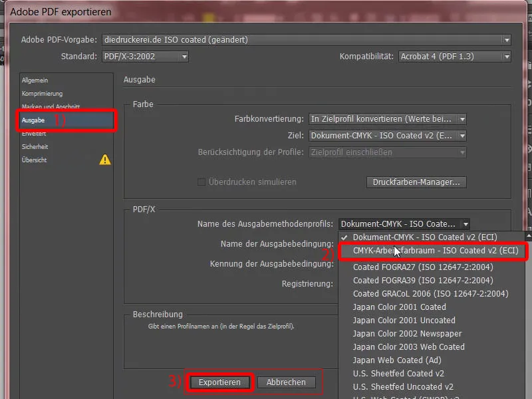This screenshot has height=399, width=532.
Task: Choose Japan Color 2002 Newspaper profile
Action: [407, 334]
